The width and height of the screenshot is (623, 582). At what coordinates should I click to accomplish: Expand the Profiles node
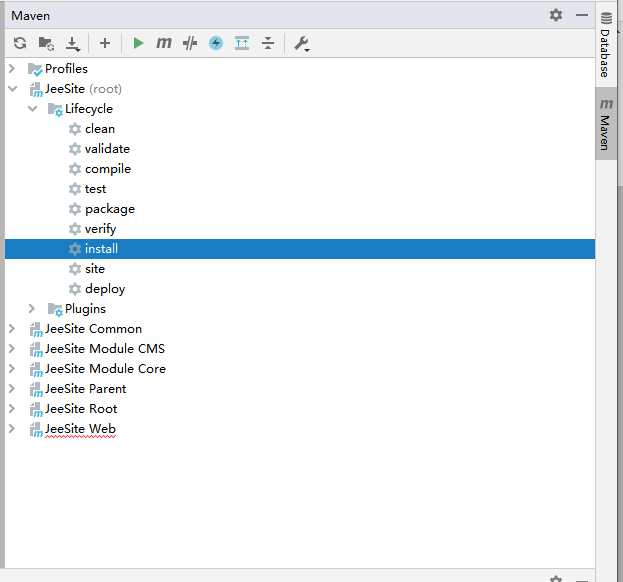click(12, 69)
